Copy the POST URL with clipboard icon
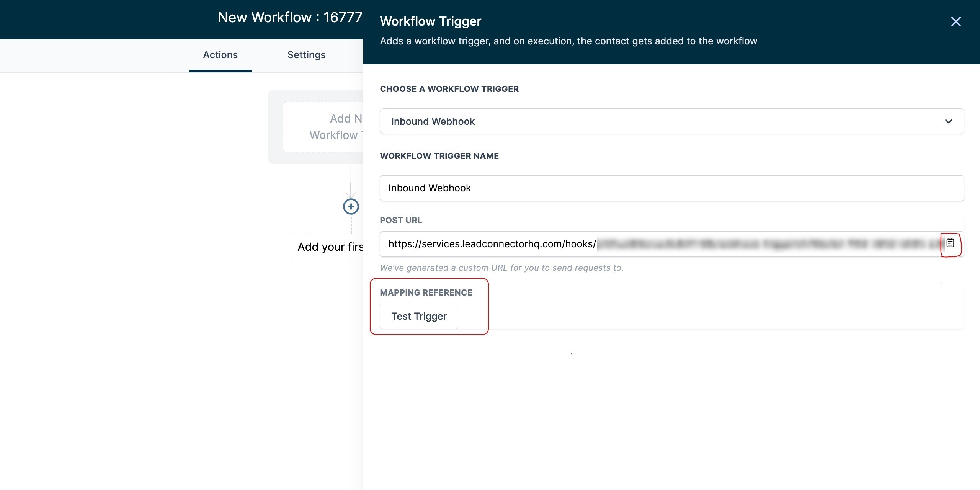Screen dimensions: 980x490 pyautogui.click(x=950, y=243)
